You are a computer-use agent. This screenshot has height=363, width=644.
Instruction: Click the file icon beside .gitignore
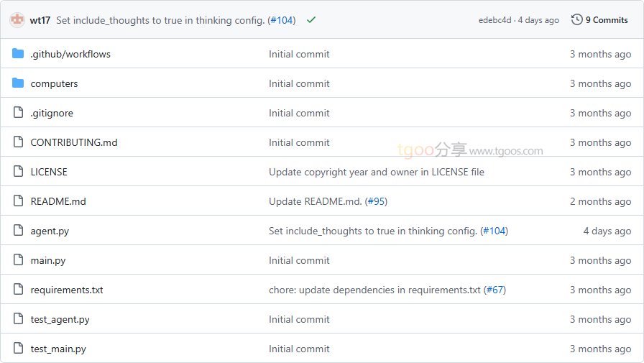[x=18, y=112]
